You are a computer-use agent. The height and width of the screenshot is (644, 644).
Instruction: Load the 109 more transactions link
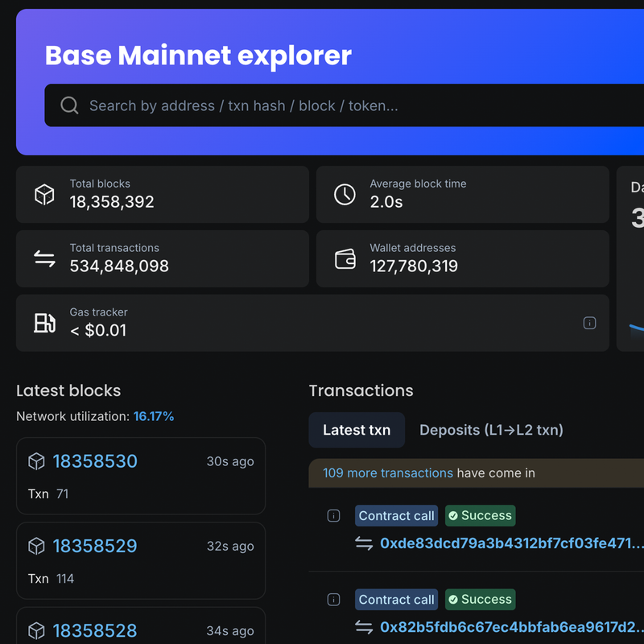(388, 473)
